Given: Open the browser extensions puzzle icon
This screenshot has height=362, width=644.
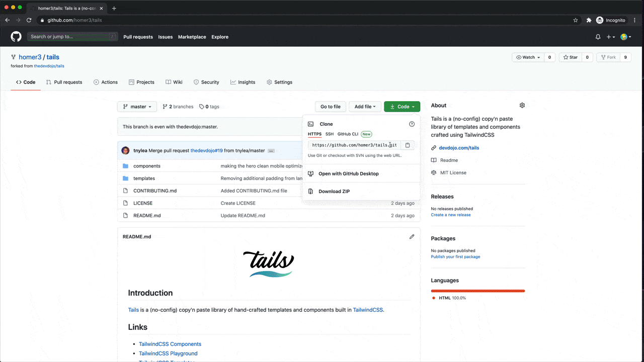Looking at the screenshot, I should (589, 20).
